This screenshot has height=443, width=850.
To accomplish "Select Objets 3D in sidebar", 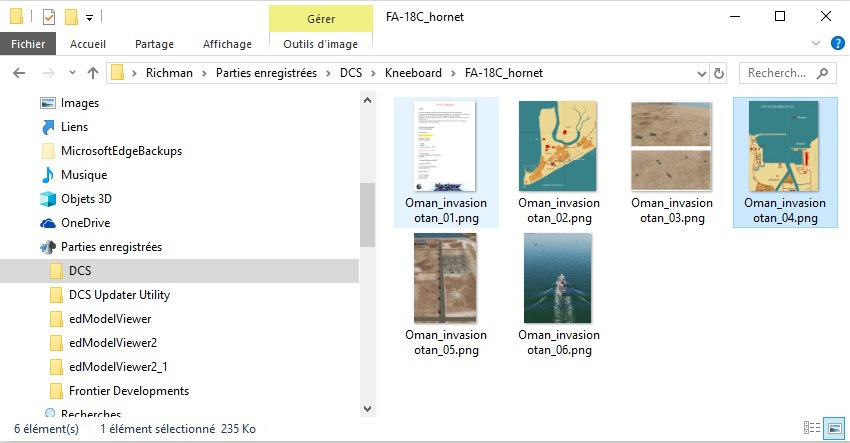I will [x=86, y=199].
